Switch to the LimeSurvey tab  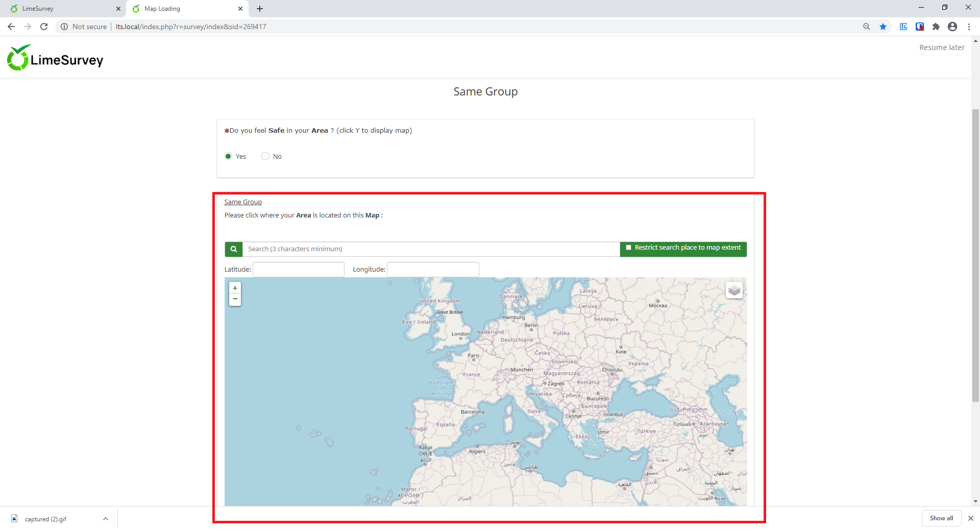(x=61, y=9)
